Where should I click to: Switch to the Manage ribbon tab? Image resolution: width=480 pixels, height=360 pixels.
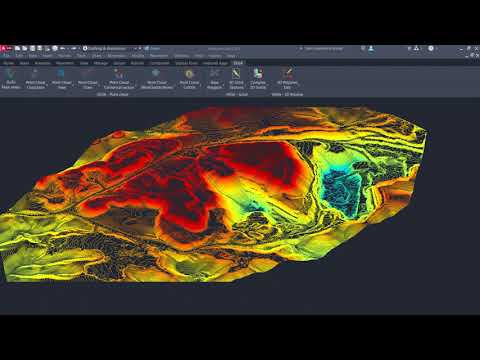coord(101,63)
